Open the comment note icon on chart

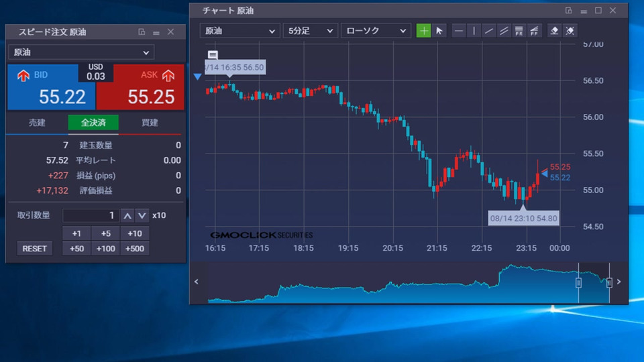click(213, 54)
